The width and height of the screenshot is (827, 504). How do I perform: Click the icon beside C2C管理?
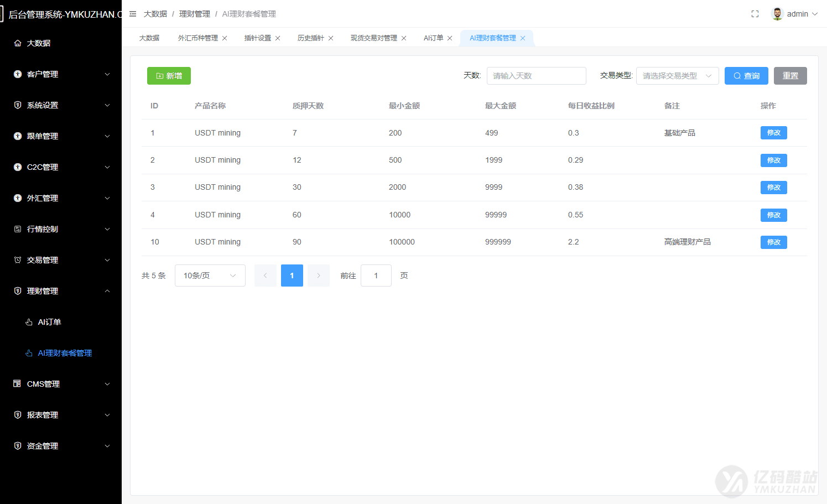pos(18,167)
